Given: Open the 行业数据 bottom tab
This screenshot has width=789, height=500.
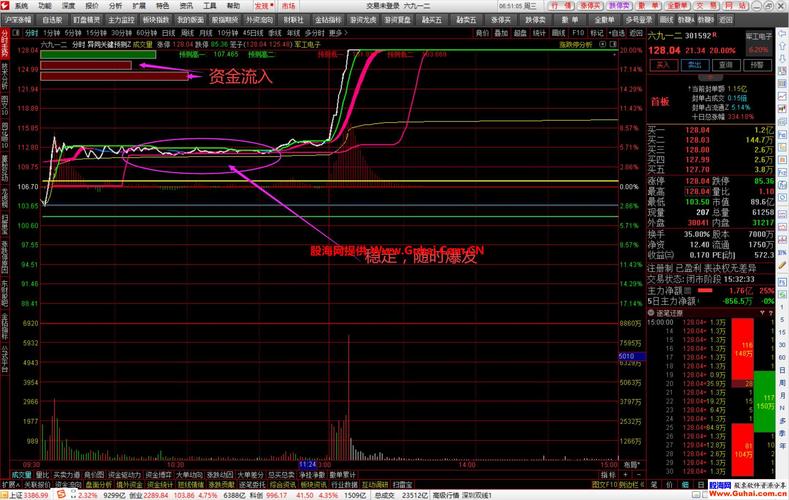Looking at the screenshot, I should click(344, 485).
